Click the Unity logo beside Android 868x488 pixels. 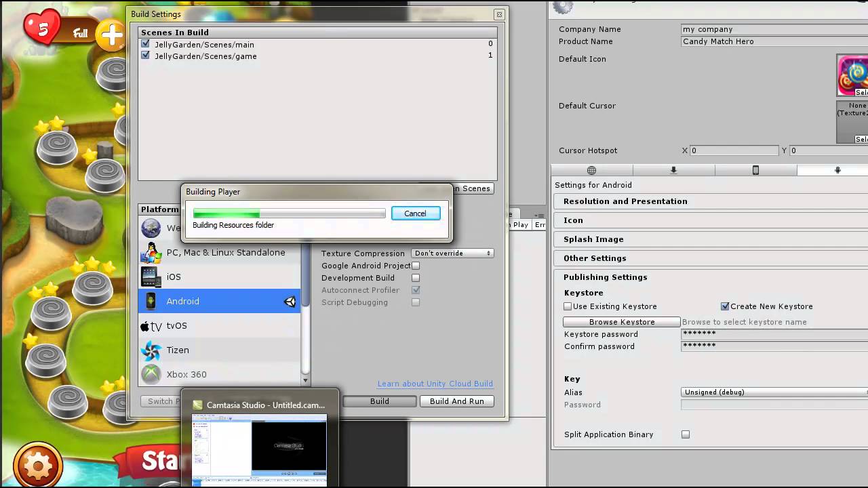coord(290,302)
